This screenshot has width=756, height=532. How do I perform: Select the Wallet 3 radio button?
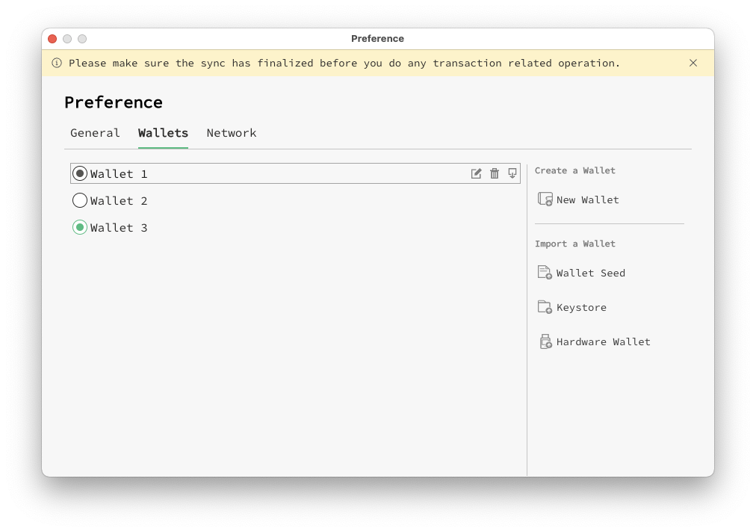tap(80, 227)
